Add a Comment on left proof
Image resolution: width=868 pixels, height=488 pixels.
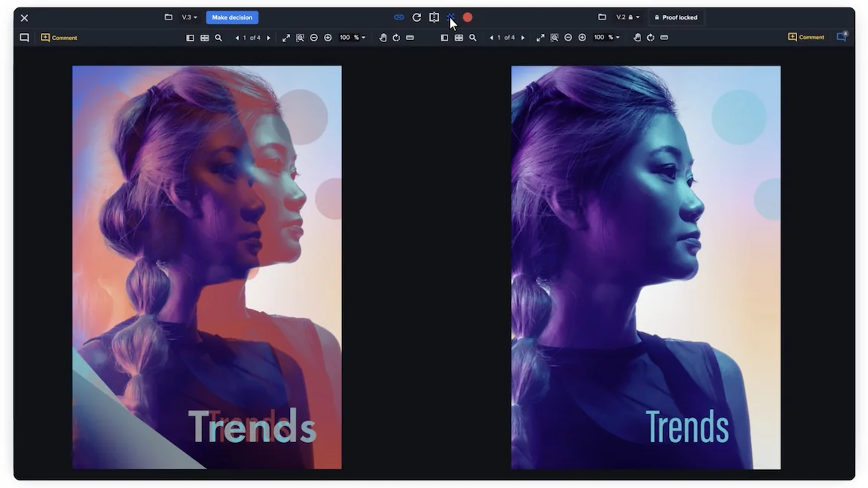pyautogui.click(x=59, y=38)
